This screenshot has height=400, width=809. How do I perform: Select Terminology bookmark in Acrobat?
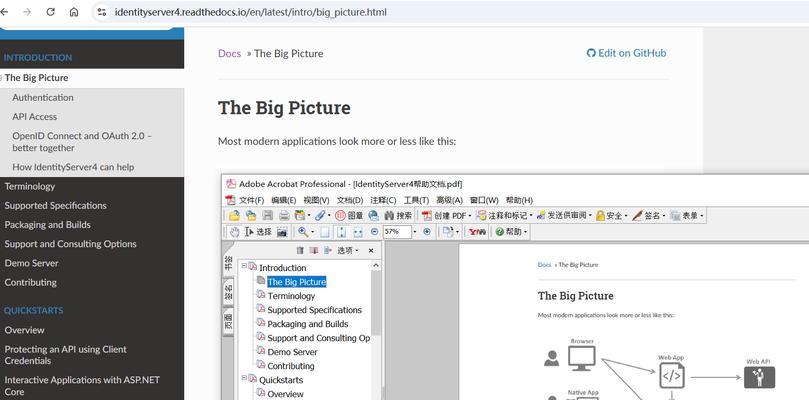point(291,296)
